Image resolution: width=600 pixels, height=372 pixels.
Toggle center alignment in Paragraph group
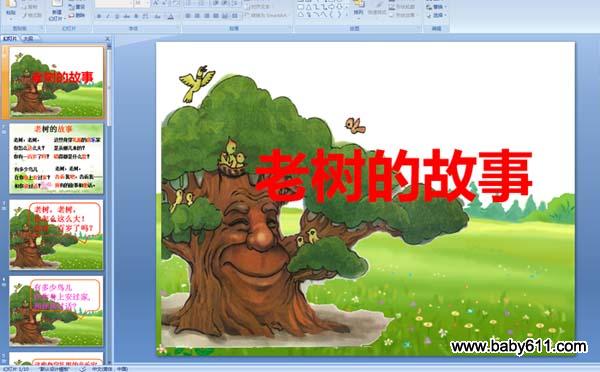pos(197,16)
